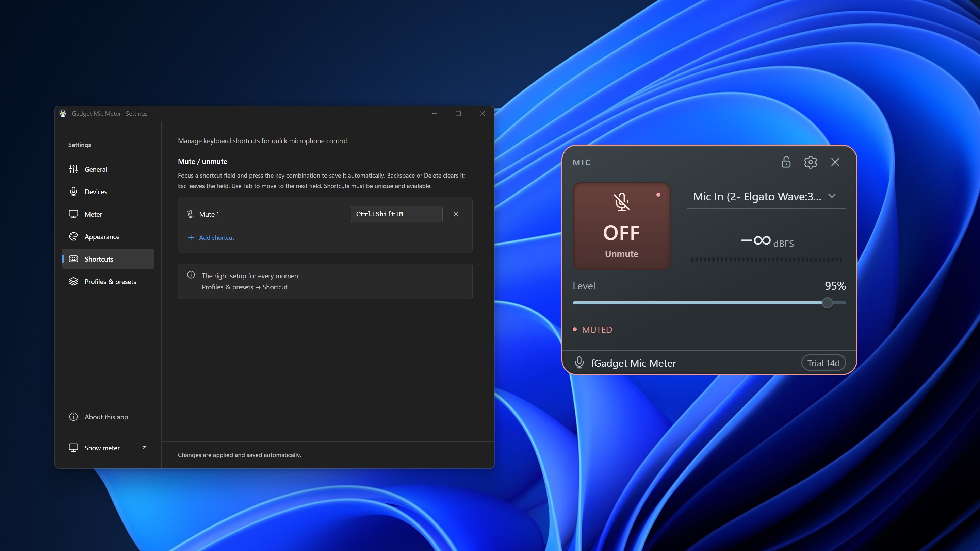Screen dimensions: 980x551
Task: Click the About info circle icon
Action: click(x=73, y=417)
